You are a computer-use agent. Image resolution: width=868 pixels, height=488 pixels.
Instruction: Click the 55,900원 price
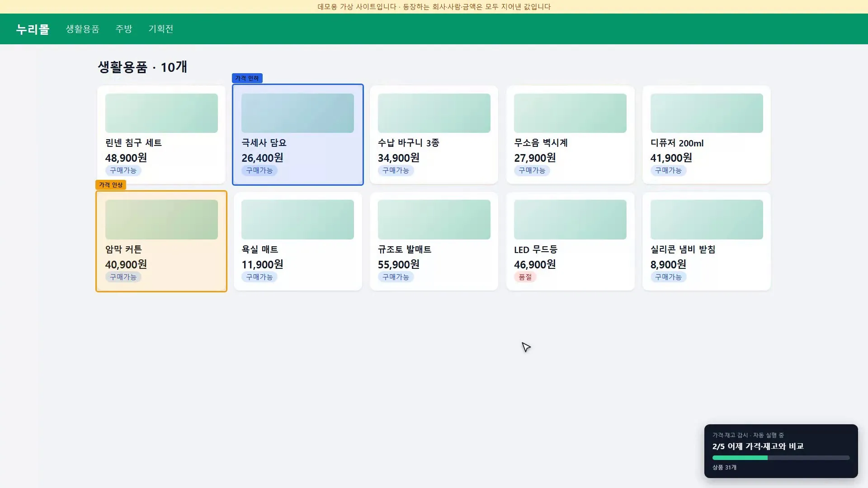click(x=399, y=264)
